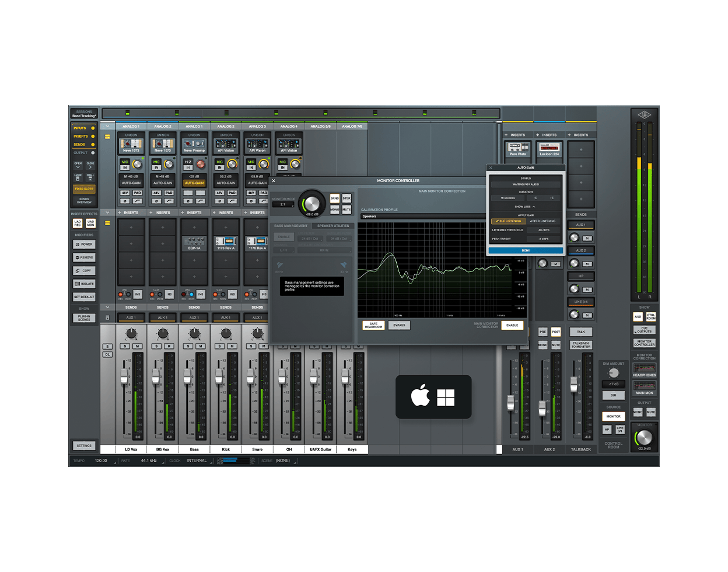This screenshot has height=572, width=728.
Task: Select the Inputs view
Action: coord(84,128)
